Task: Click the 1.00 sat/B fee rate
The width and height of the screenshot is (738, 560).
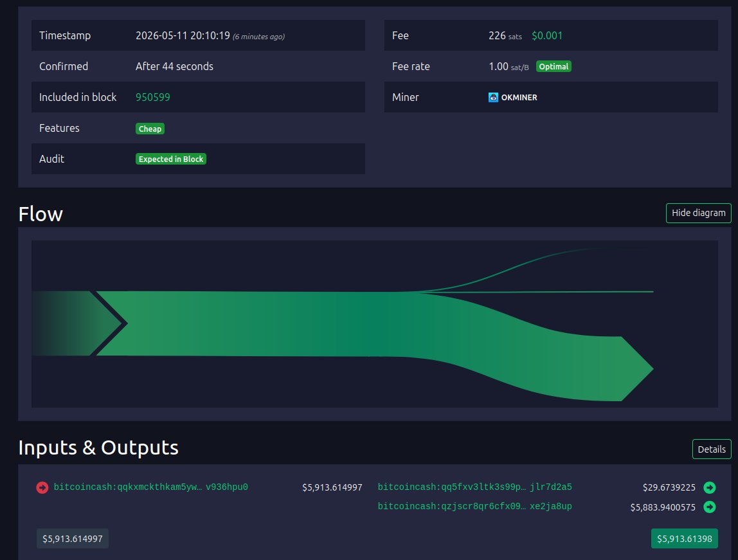Action: [x=509, y=67]
